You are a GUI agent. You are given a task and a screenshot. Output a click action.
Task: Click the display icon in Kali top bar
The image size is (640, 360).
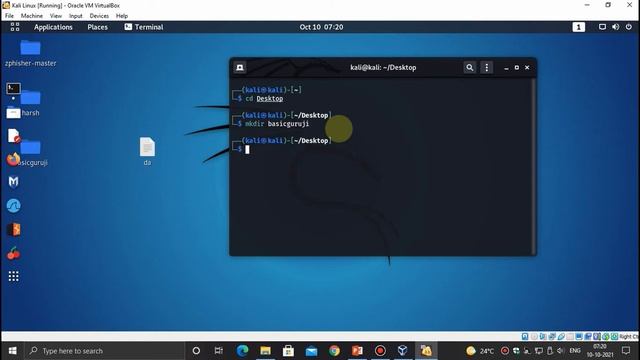(602, 27)
